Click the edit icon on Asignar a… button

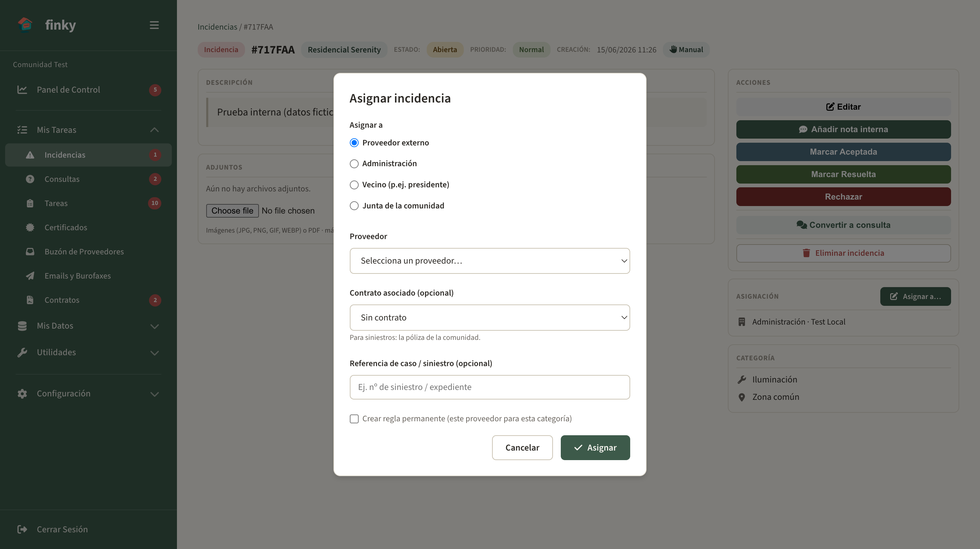click(894, 297)
